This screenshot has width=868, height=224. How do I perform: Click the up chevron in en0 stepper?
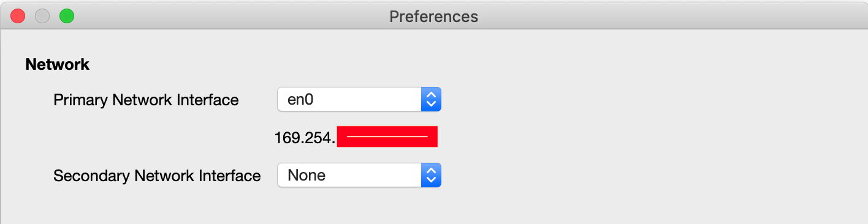point(431,94)
